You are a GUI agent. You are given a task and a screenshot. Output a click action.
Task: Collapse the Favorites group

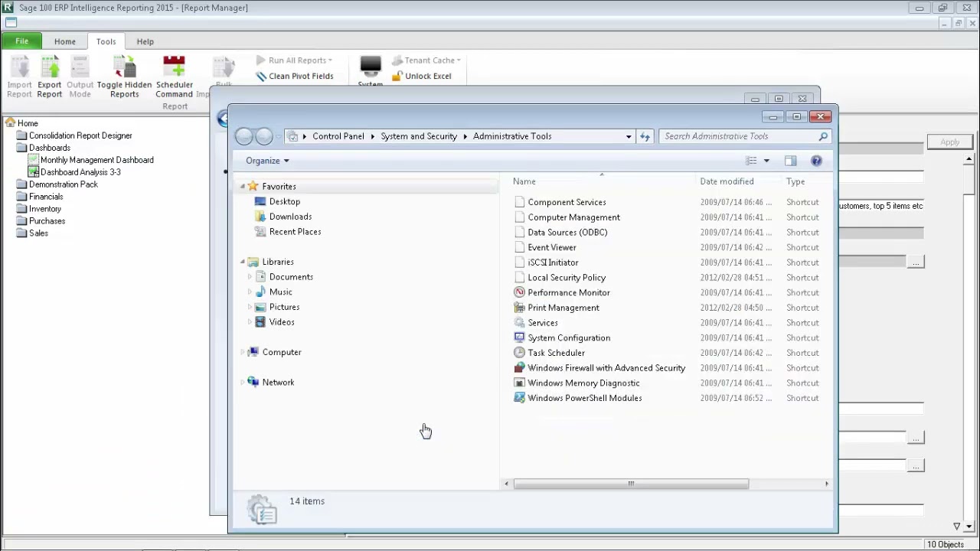[243, 187]
